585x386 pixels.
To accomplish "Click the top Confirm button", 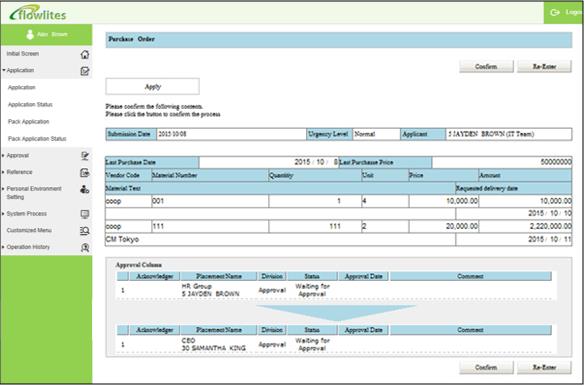I will tap(486, 66).
